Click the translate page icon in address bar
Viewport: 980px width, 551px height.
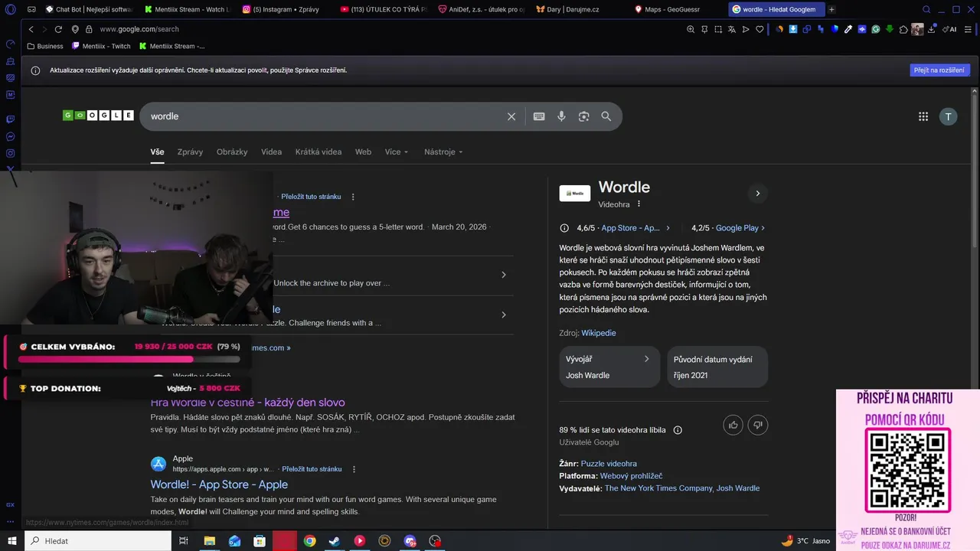coord(732,29)
